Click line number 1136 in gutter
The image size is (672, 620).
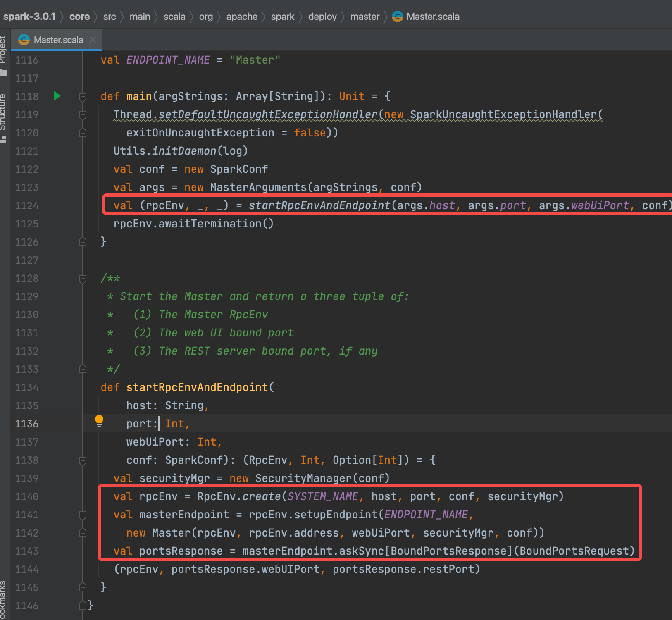(27, 424)
